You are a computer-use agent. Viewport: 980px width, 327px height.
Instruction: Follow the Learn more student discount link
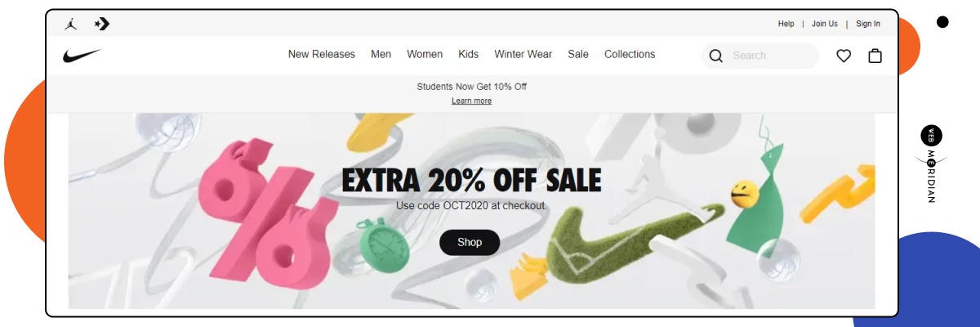(x=472, y=101)
